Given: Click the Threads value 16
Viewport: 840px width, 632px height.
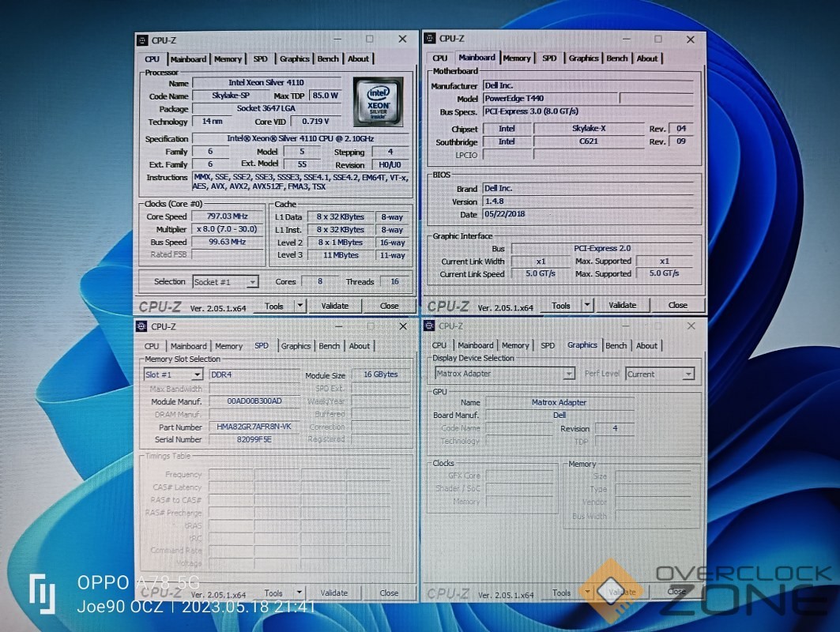Looking at the screenshot, I should [x=395, y=282].
